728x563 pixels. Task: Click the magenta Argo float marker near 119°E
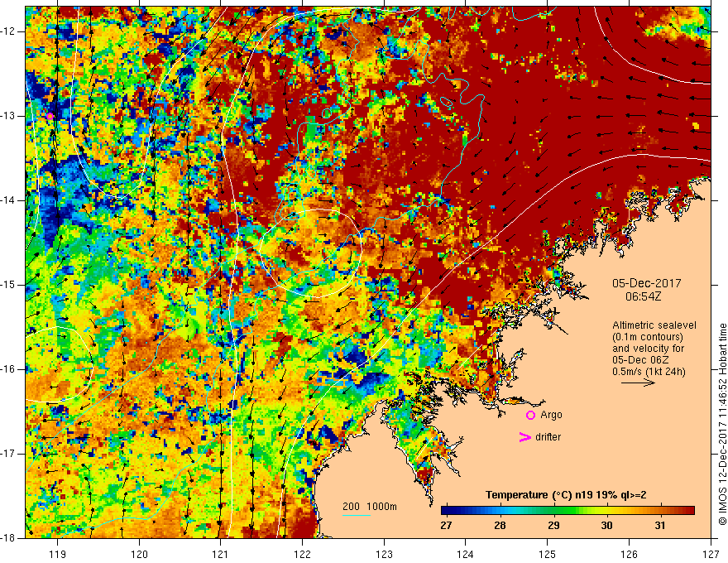coord(50,116)
